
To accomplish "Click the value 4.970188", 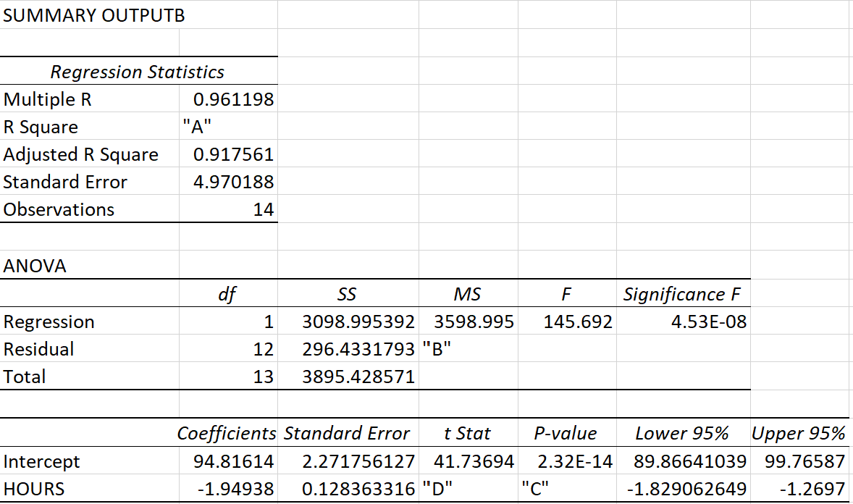I will tap(233, 182).
